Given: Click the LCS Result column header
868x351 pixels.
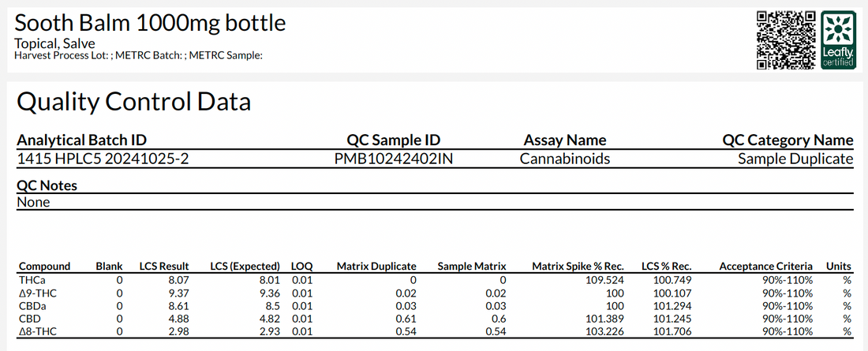Looking at the screenshot, I should (x=164, y=267).
